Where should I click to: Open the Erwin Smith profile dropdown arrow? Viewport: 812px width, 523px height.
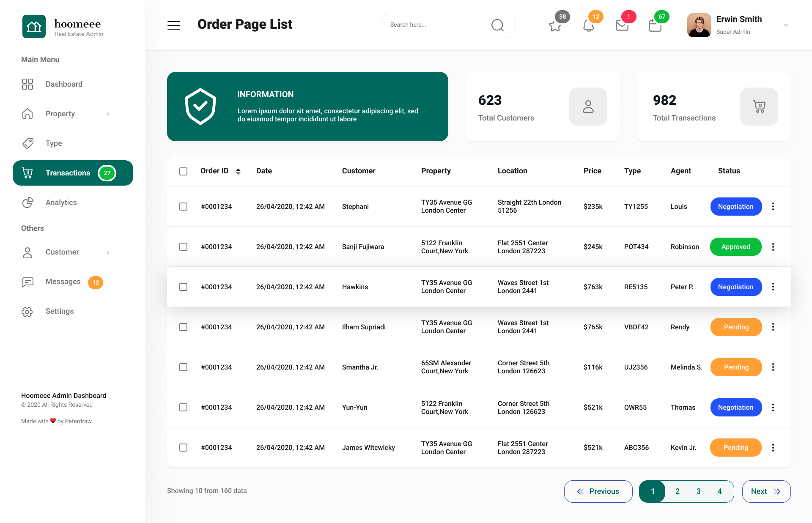785,25
